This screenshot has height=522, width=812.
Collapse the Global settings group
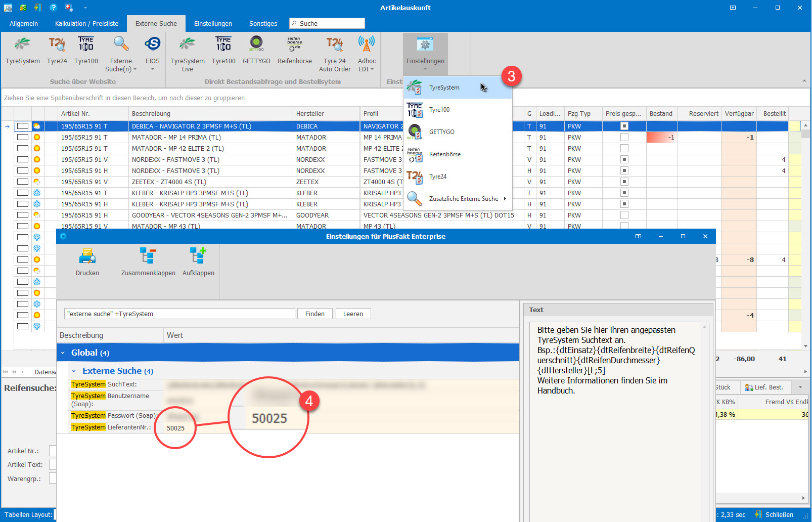[x=63, y=353]
